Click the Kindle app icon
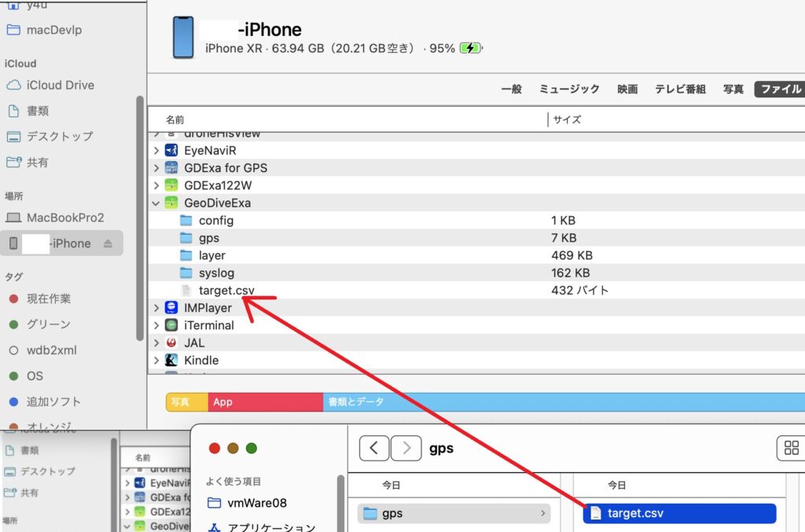The width and height of the screenshot is (805, 532). click(171, 360)
